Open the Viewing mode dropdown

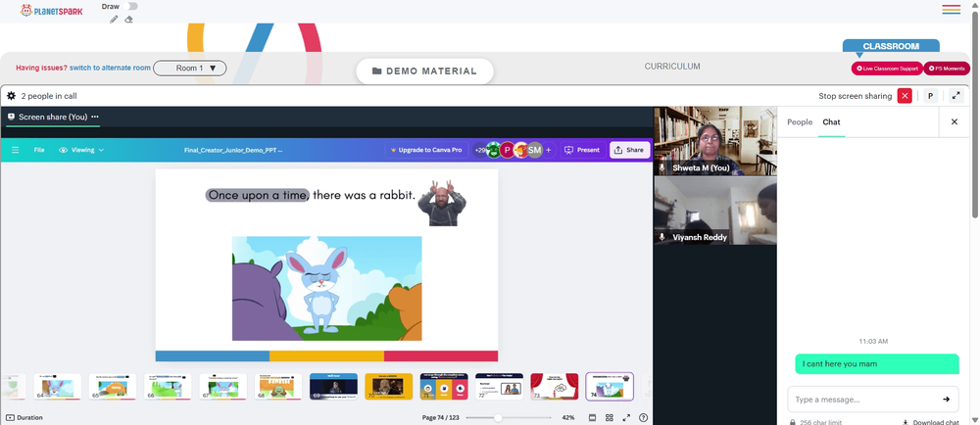pos(81,150)
